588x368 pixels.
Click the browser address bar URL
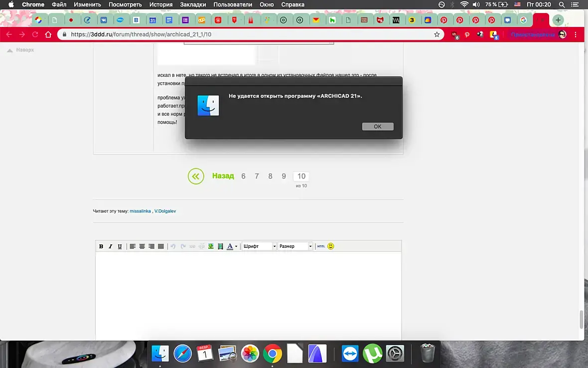click(x=141, y=34)
